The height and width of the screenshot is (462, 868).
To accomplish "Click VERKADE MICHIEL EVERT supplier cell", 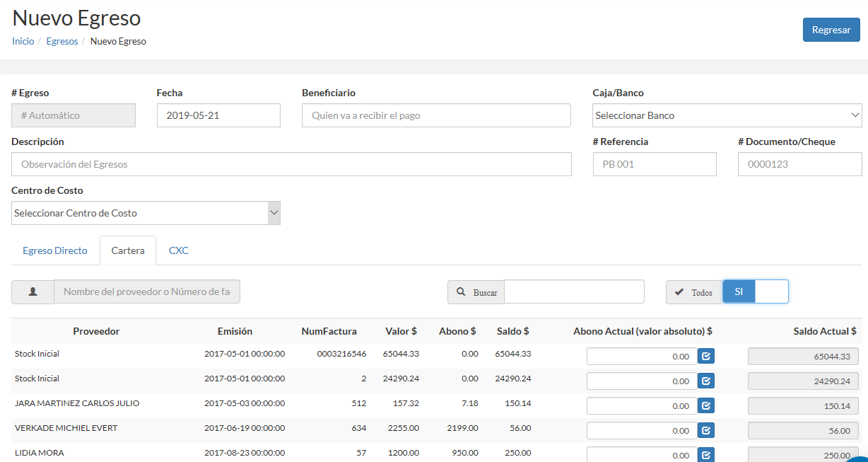I will coord(66,428).
